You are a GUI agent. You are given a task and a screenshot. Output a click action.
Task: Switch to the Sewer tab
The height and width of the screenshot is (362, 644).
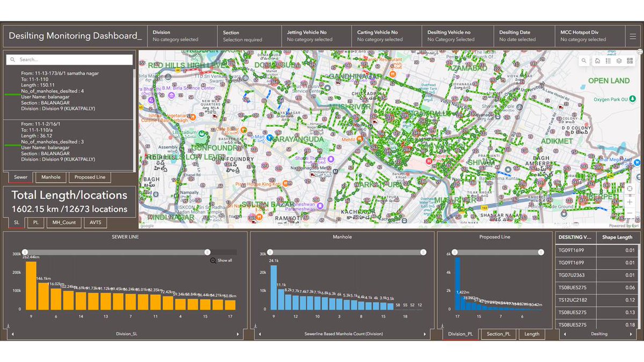21,177
